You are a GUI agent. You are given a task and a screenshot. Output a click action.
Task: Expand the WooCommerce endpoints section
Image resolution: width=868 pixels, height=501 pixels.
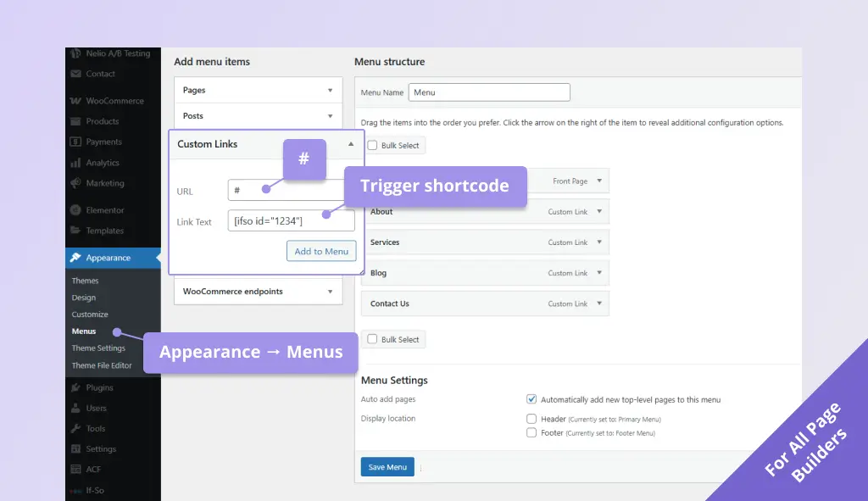tap(330, 292)
